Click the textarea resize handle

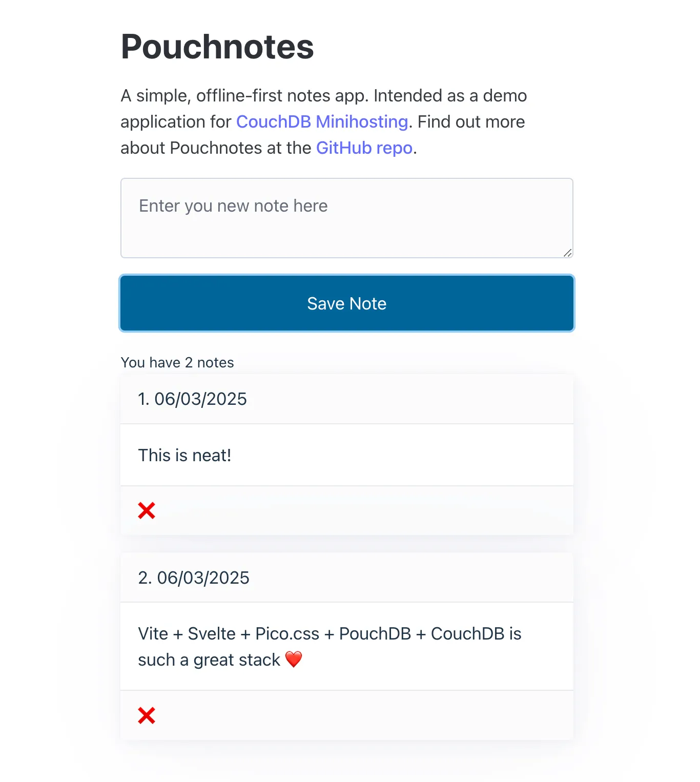click(x=568, y=252)
